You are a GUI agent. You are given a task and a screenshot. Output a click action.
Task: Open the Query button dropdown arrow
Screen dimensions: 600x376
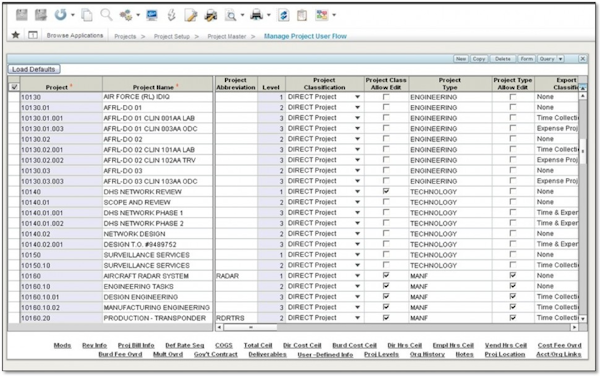coord(560,59)
